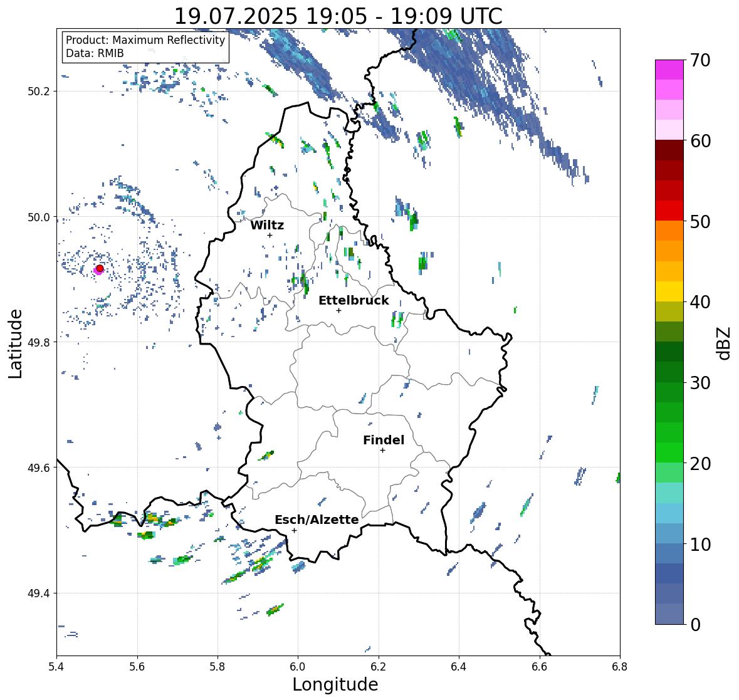This screenshot has width=739, height=700.
Task: Click latitude tick label 49.8
Action: coord(39,342)
